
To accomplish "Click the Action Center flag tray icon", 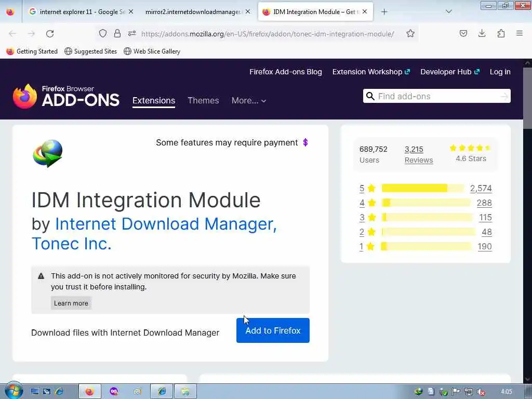I will tap(456, 392).
